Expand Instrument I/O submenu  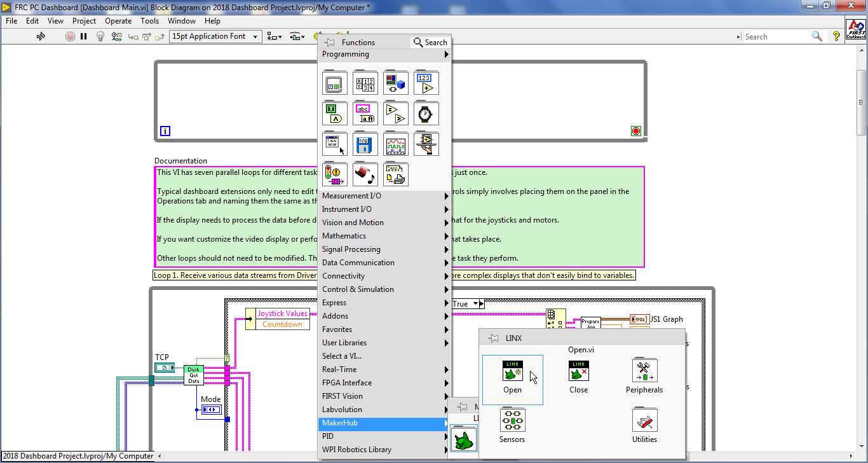(x=384, y=209)
